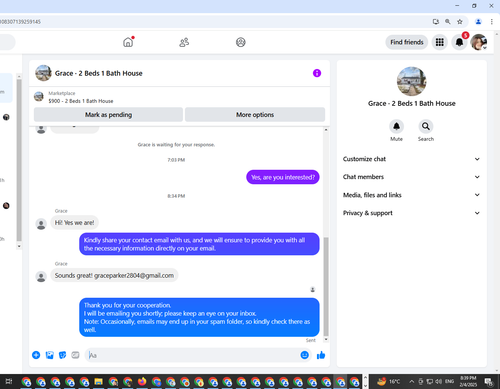Click 'Grace is waiting for your response' notice
500x389 pixels.
click(176, 145)
